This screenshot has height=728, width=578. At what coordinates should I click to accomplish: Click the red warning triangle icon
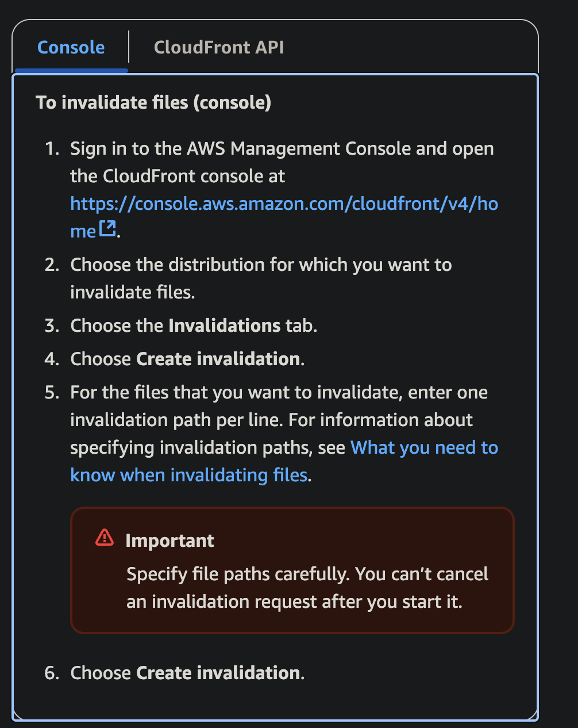pyautogui.click(x=105, y=538)
